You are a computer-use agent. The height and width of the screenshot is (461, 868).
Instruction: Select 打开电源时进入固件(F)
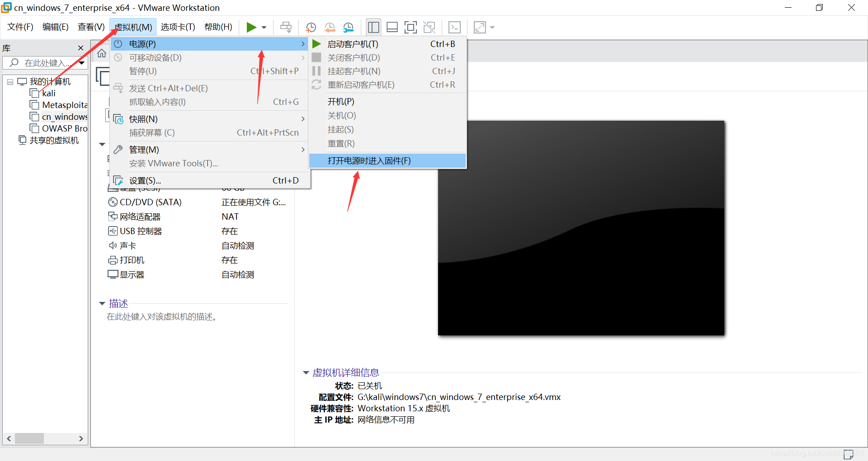coord(387,160)
